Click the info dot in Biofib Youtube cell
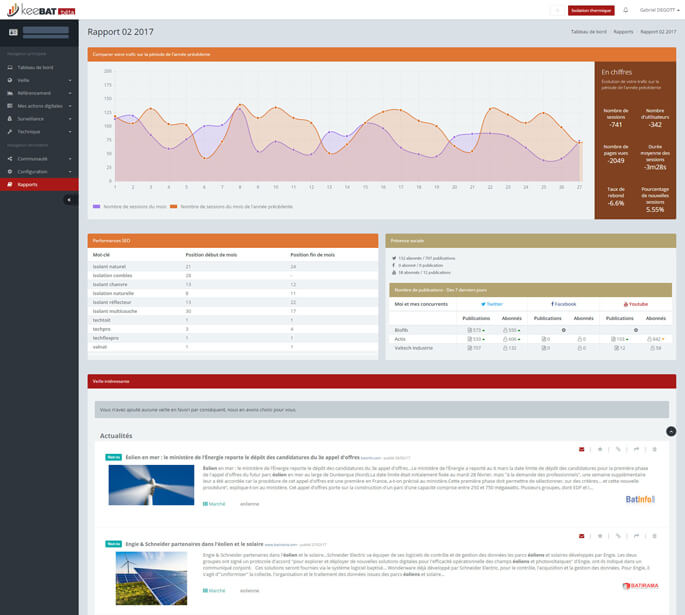Image resolution: width=685 pixels, height=615 pixels. (636, 330)
